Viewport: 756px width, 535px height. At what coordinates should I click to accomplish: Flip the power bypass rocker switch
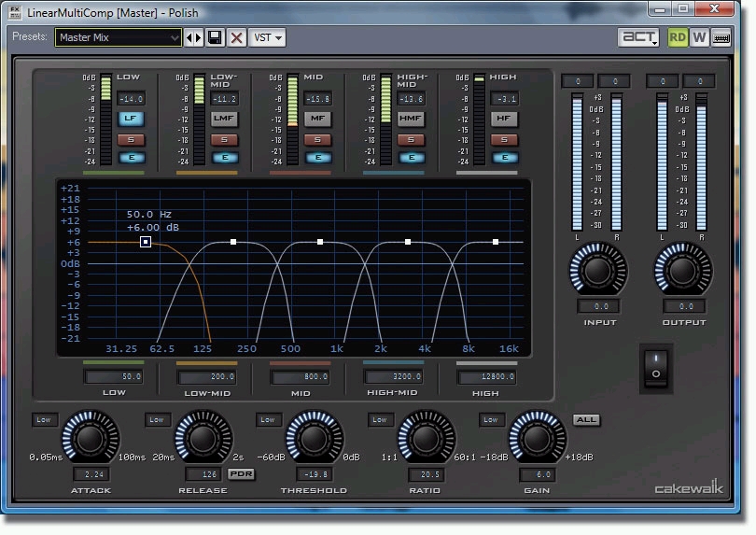656,369
